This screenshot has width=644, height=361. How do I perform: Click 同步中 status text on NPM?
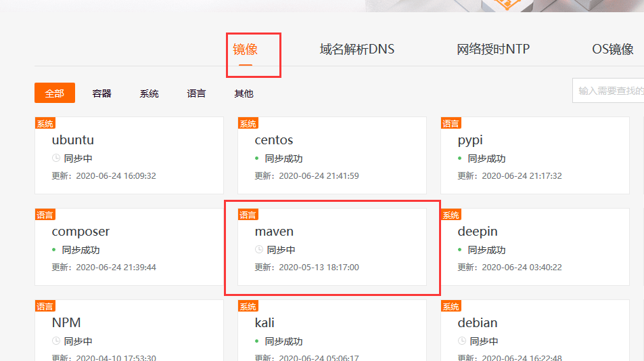pos(78,341)
